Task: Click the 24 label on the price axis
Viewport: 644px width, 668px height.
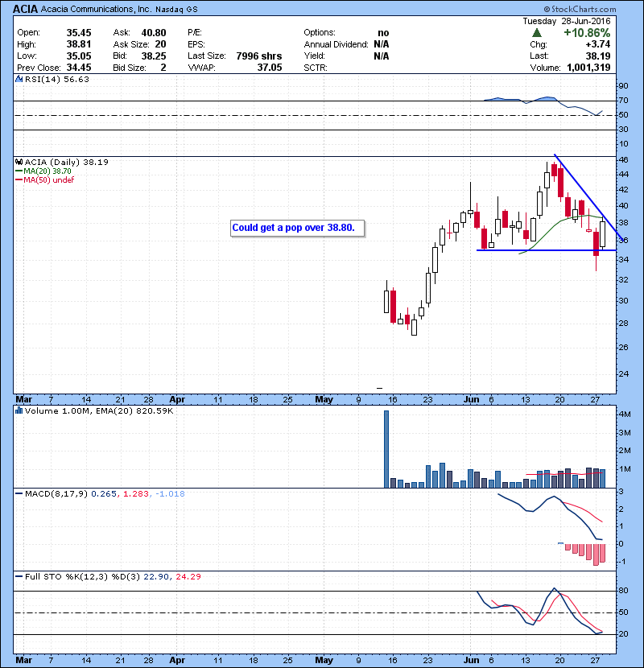Action: (x=623, y=373)
